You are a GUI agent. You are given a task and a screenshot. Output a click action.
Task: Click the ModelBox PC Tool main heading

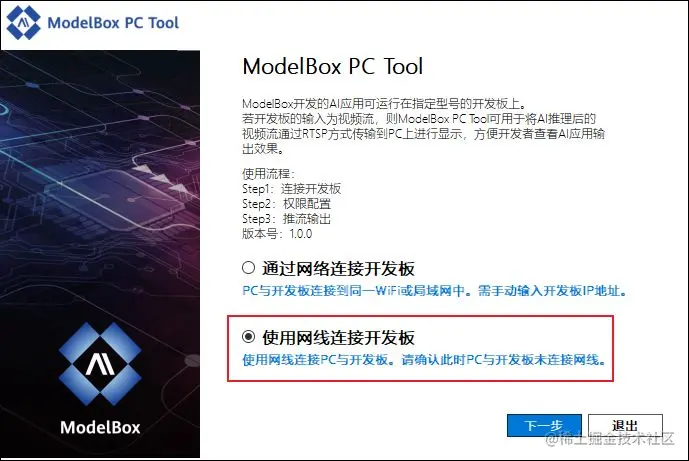333,66
